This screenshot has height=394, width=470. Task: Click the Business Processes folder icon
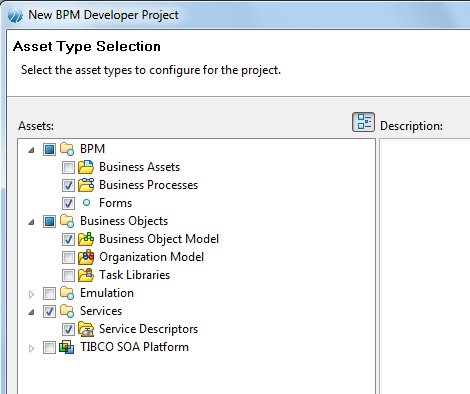[86, 185]
